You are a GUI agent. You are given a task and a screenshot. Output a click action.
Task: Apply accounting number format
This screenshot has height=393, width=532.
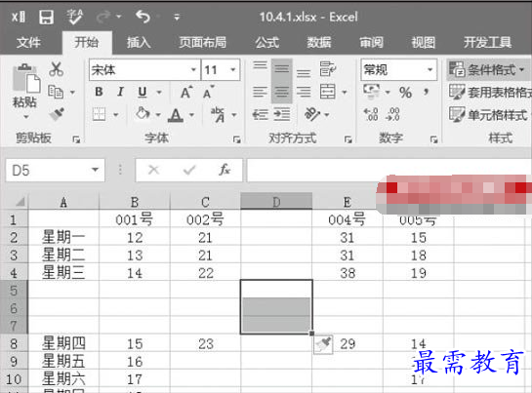[x=372, y=91]
